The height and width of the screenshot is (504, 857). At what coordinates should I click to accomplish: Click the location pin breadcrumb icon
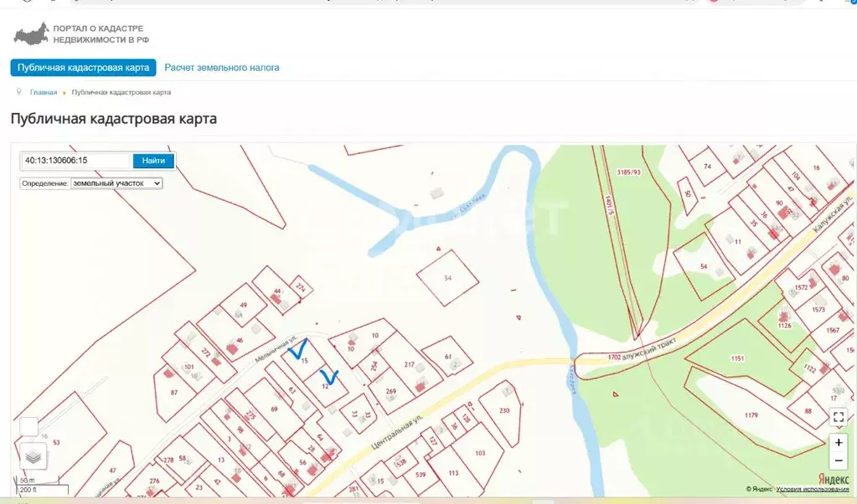point(18,92)
